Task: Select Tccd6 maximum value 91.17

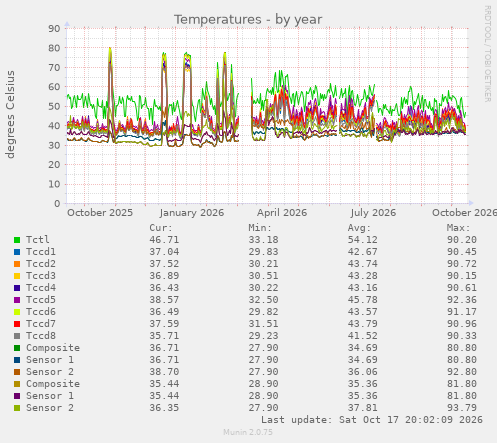Action: 462,312
